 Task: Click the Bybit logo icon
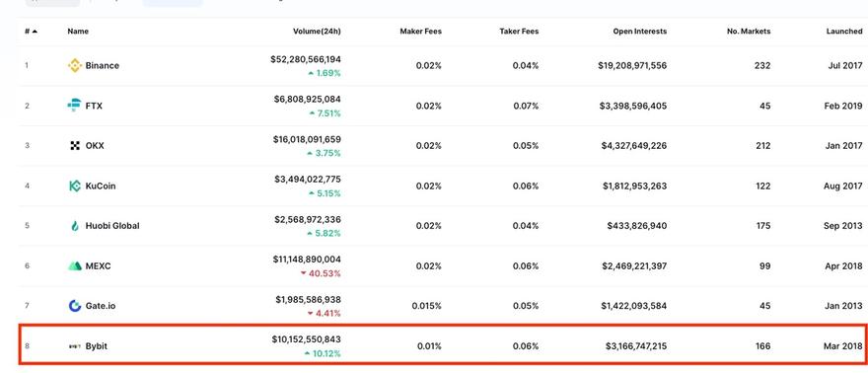tap(75, 346)
